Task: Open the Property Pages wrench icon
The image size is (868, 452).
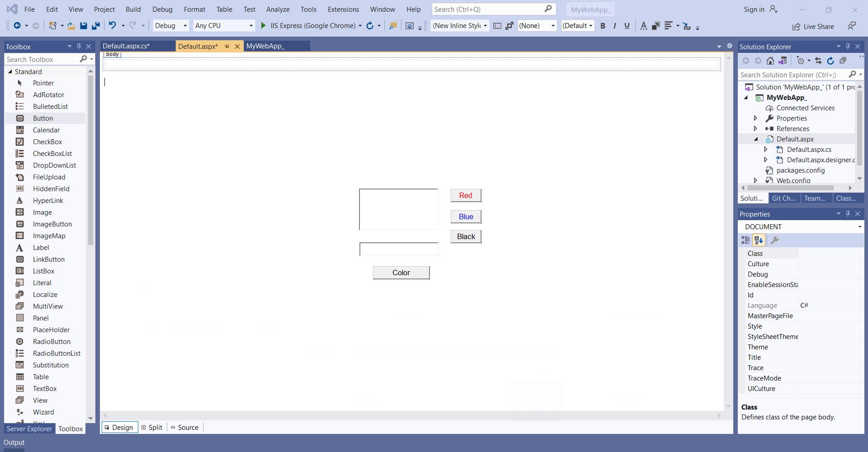Action: (x=774, y=240)
